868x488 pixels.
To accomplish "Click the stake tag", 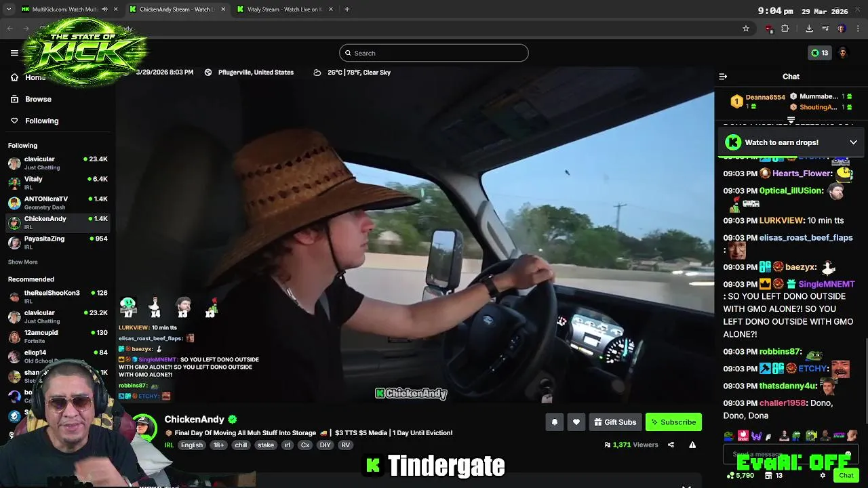I will (x=266, y=445).
